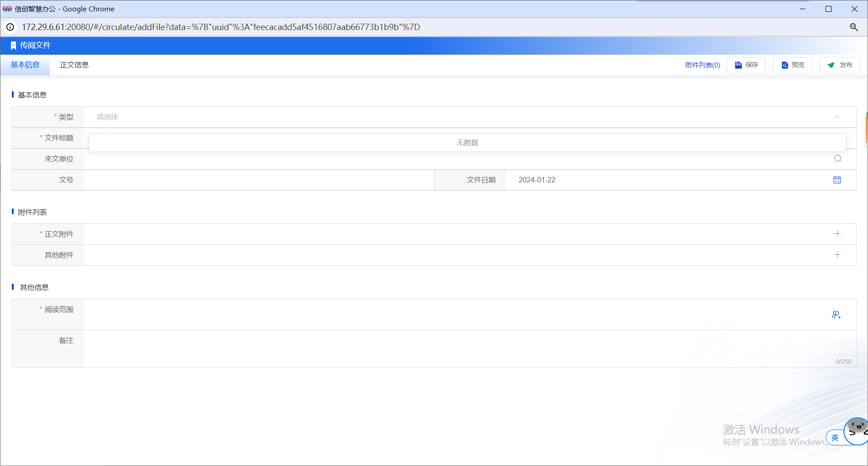Click the 信创智慧办公 app icon in title bar
Screen dimensions: 868x466
(x=7, y=9)
